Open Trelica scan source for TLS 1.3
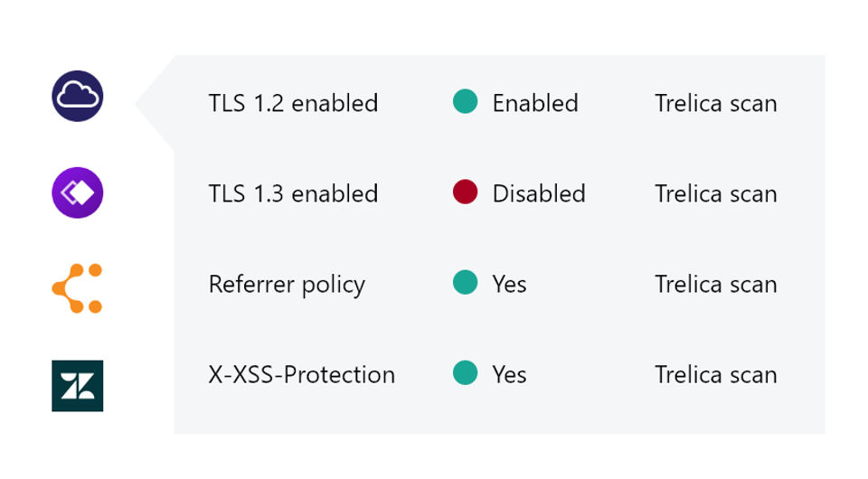The width and height of the screenshot is (868, 479). (715, 193)
